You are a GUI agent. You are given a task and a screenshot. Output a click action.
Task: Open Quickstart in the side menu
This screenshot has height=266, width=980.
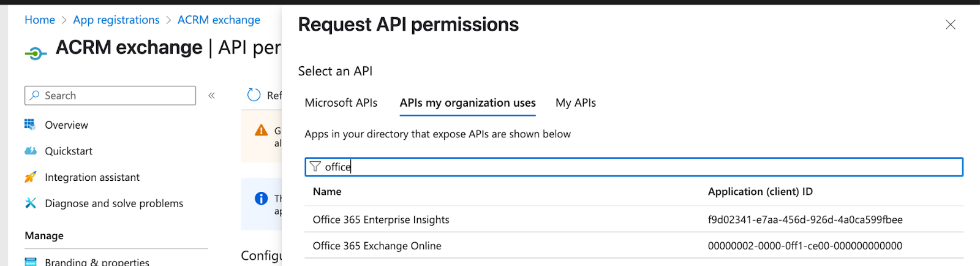pyautogui.click(x=69, y=151)
